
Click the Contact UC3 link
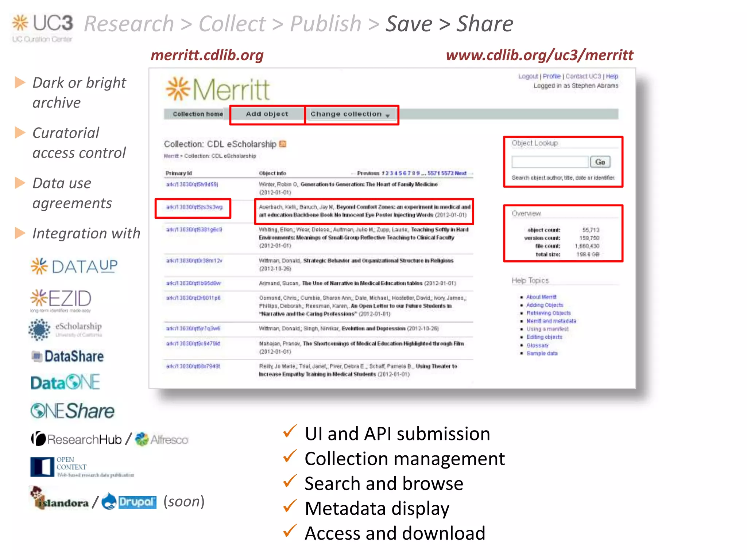[x=583, y=76]
